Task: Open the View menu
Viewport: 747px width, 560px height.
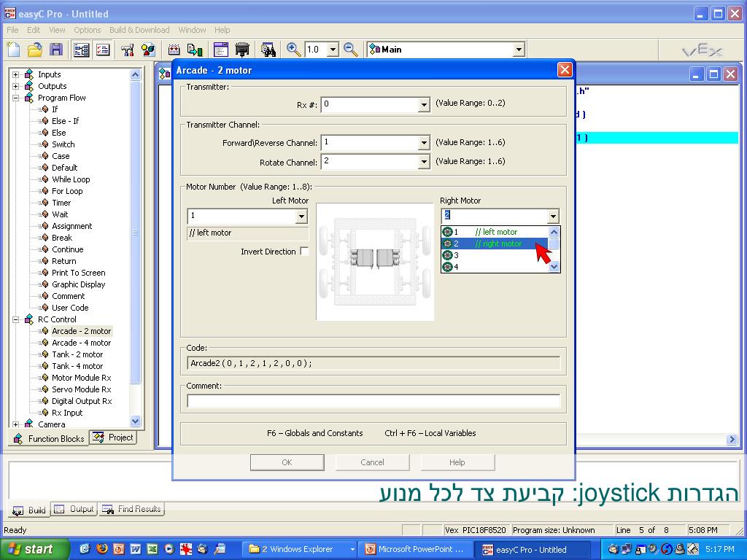Action: click(57, 30)
